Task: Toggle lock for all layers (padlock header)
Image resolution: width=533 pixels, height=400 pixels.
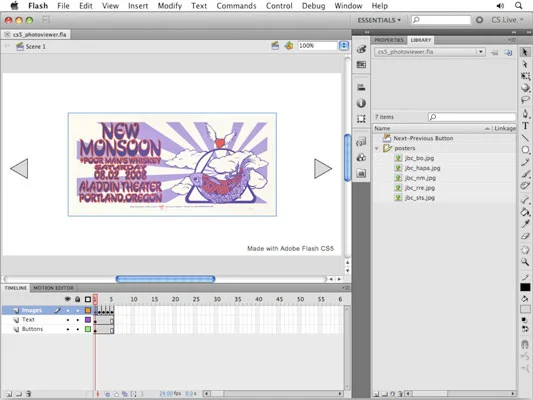Action: (x=78, y=299)
